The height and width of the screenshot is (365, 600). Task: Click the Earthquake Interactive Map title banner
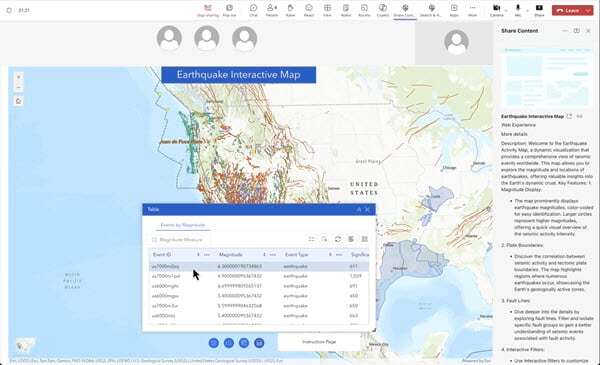[x=238, y=75]
